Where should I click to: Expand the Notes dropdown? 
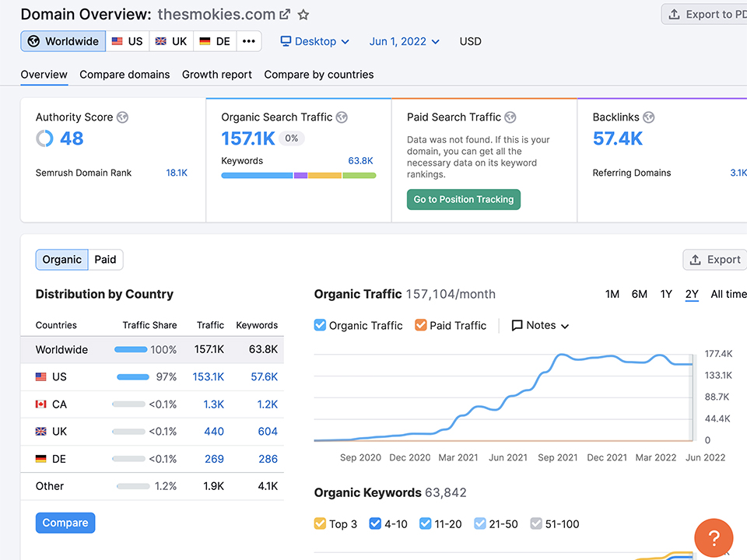[x=540, y=325]
